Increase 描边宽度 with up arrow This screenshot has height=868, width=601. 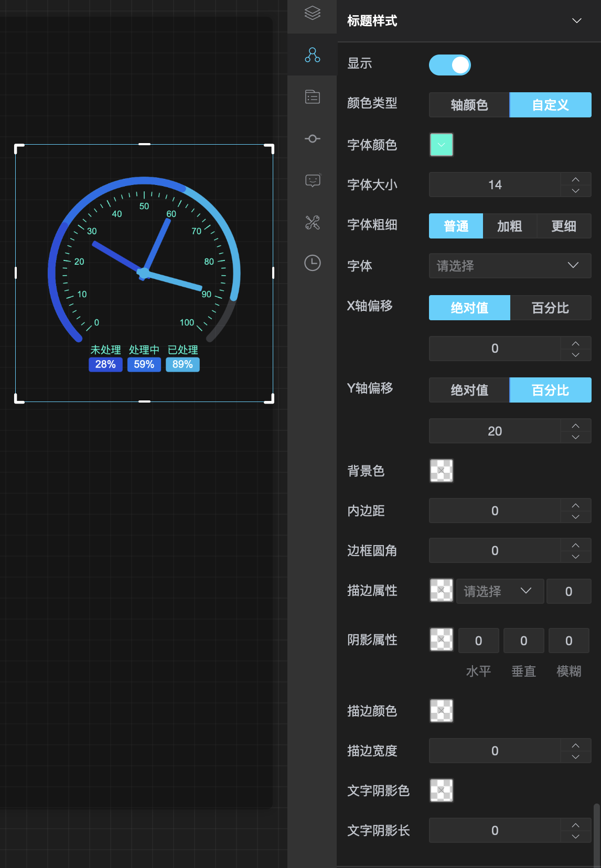pos(576,745)
